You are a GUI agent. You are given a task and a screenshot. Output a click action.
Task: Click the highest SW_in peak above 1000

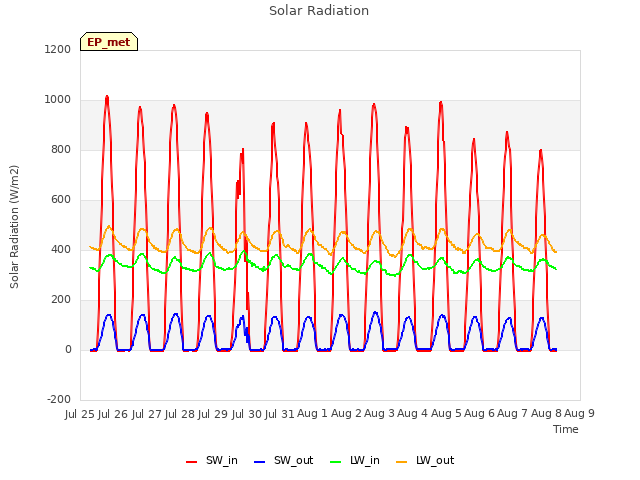(x=107, y=97)
